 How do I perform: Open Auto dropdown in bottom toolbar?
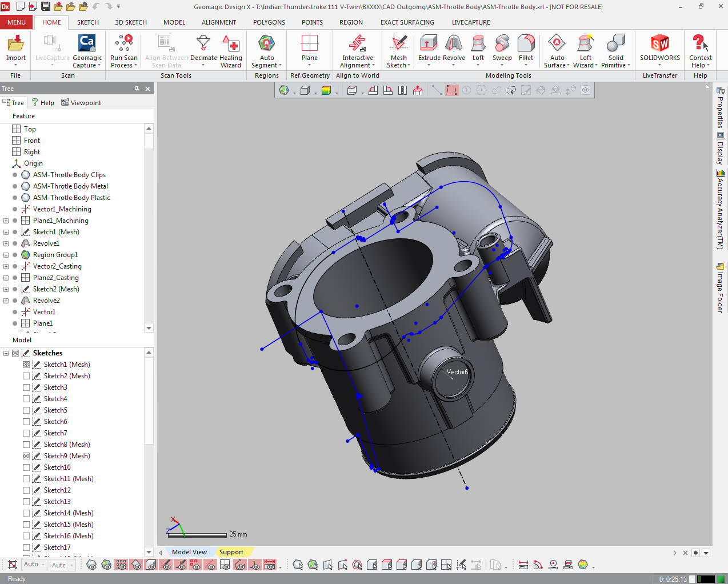tap(34, 565)
